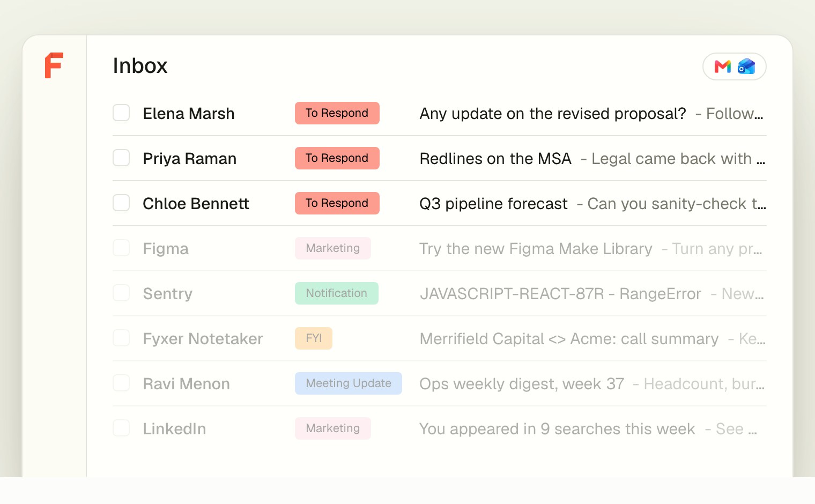
Task: Check the box beside Chloe Bennett
Action: 121,203
